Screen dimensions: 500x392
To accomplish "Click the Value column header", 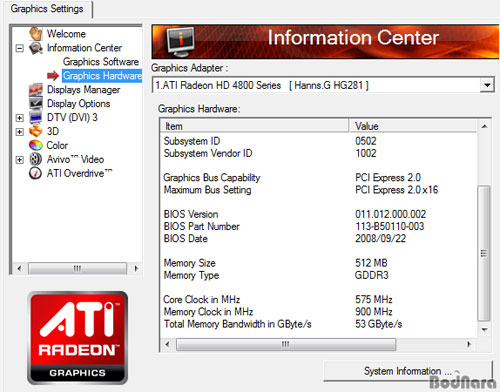I will [413, 126].
